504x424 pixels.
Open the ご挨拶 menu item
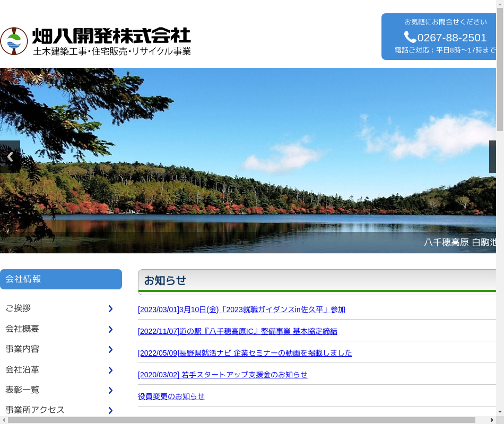tap(18, 308)
